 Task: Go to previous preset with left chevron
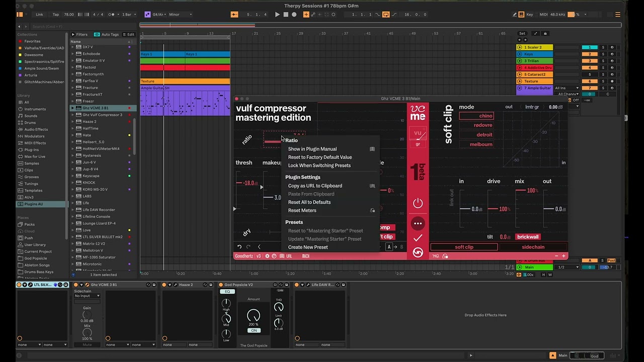pos(259,247)
